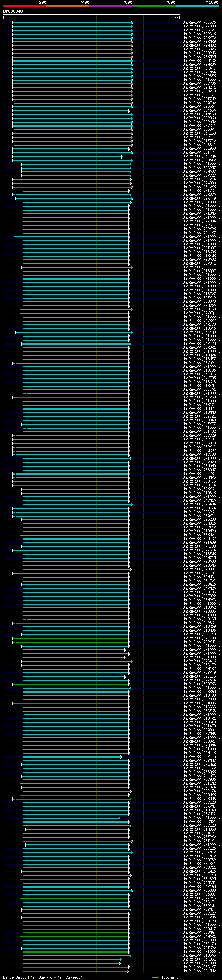The height and width of the screenshot is (980, 222).
Task: Click label UniRef100_A9NMW2
Action: (x=199, y=45)
